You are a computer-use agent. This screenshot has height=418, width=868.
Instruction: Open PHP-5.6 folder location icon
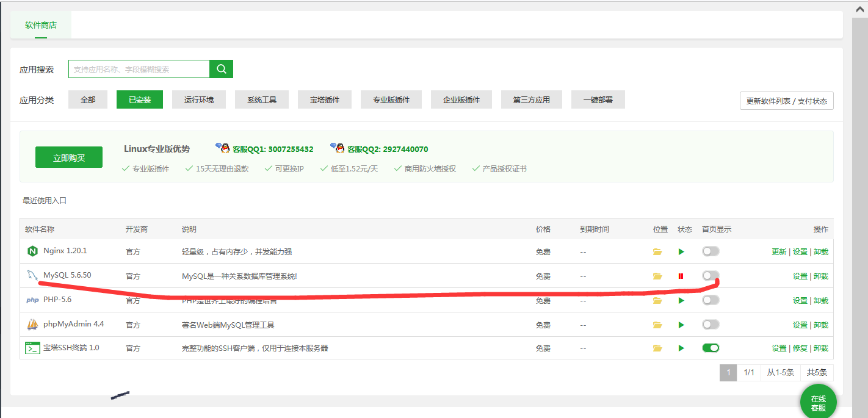tap(657, 300)
